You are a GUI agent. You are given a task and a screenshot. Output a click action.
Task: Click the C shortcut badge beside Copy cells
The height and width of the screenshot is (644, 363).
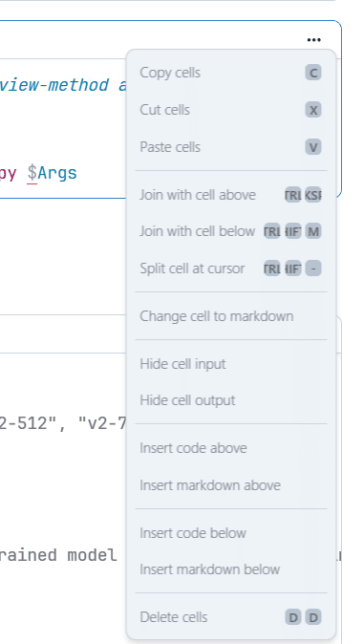point(313,73)
